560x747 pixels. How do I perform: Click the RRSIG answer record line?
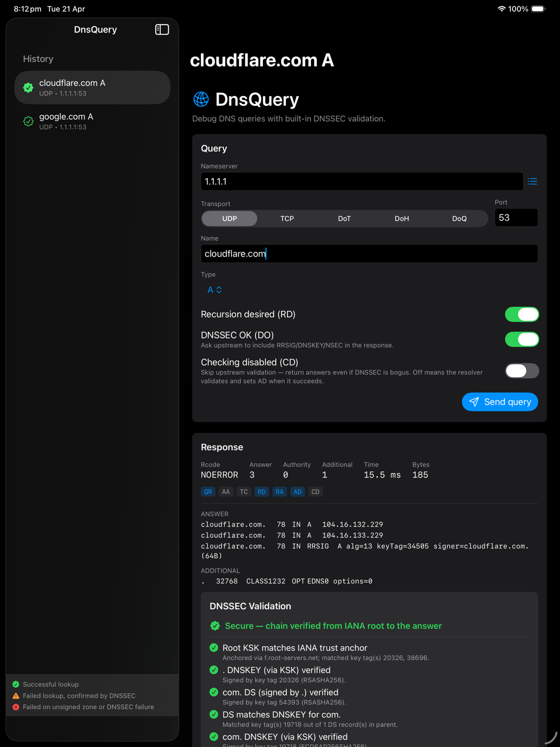[365, 551]
